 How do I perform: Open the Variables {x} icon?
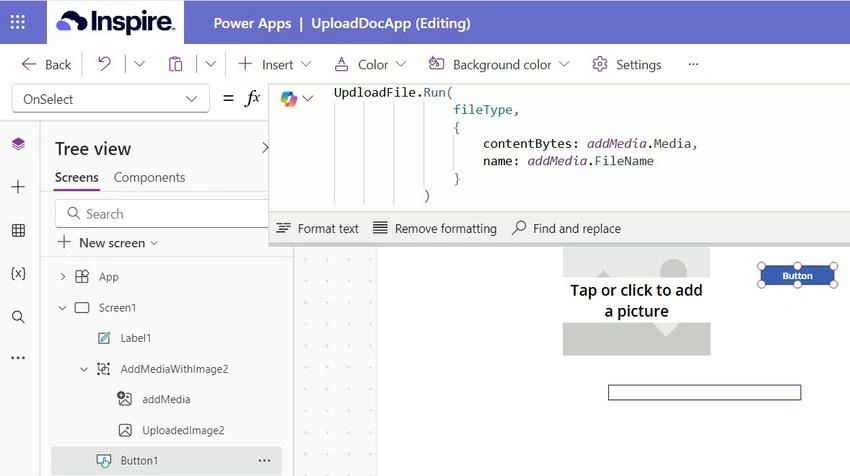pyautogui.click(x=18, y=273)
